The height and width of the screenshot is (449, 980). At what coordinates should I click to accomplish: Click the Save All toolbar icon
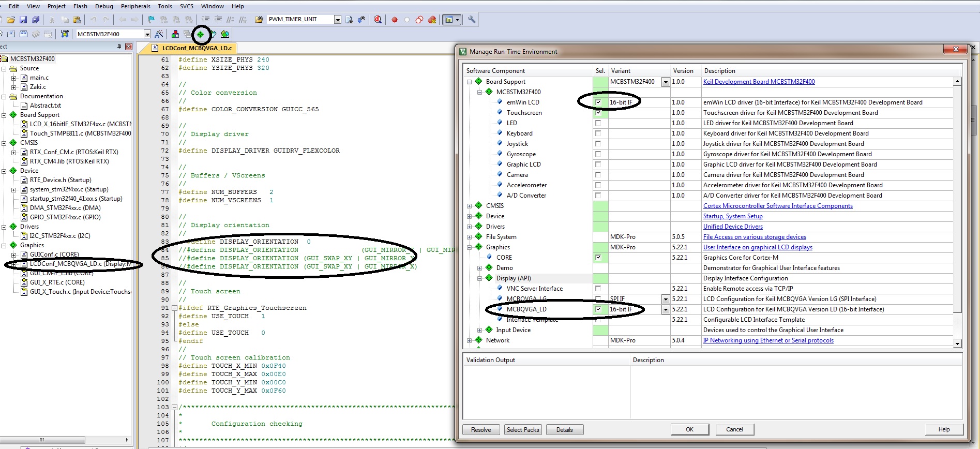(x=36, y=20)
